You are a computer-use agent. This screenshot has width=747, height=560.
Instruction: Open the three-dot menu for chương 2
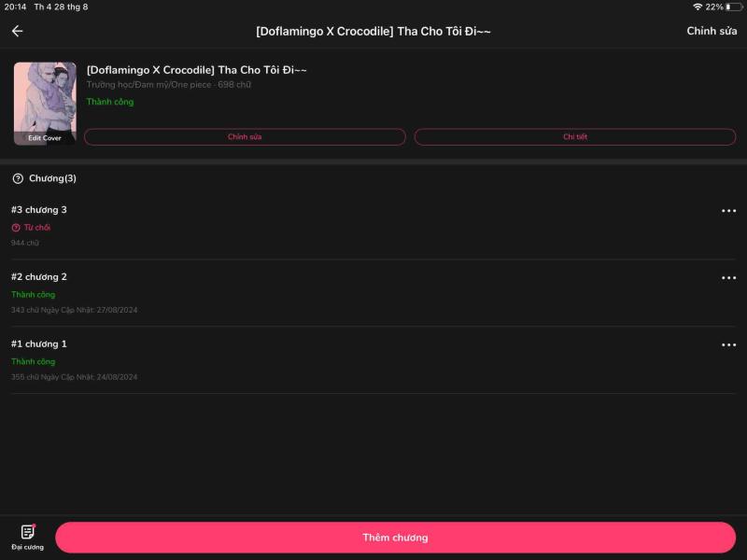[x=728, y=278]
